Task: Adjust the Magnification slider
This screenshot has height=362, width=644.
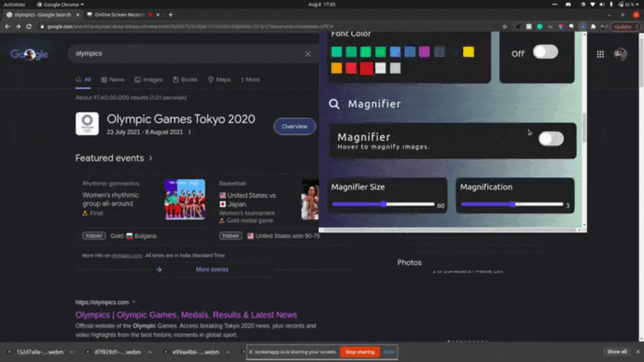Action: click(512, 204)
